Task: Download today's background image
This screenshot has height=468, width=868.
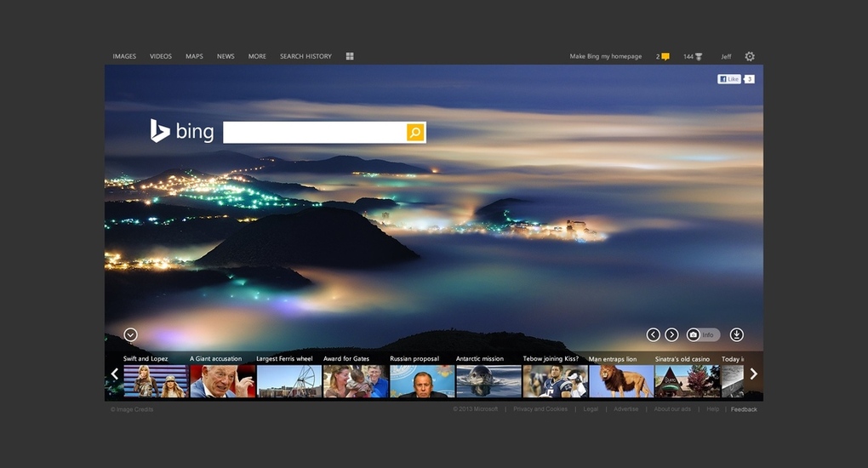Action: (x=737, y=334)
